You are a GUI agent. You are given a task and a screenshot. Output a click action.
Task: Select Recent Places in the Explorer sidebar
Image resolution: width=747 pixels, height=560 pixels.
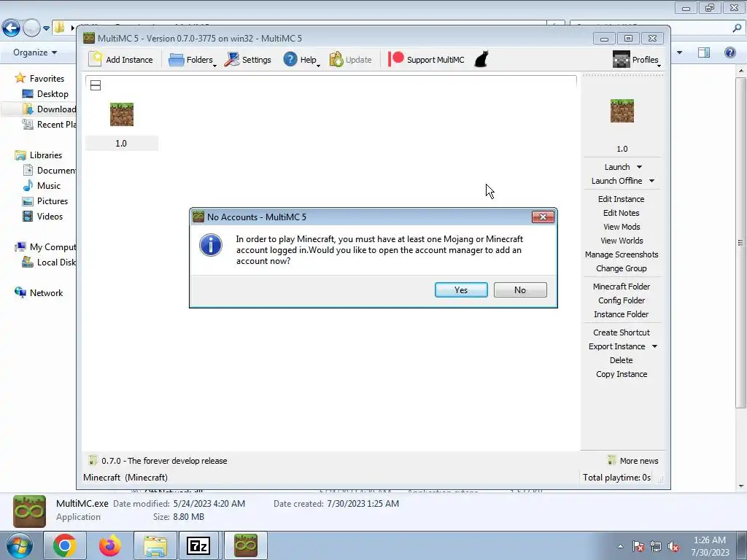(49, 124)
